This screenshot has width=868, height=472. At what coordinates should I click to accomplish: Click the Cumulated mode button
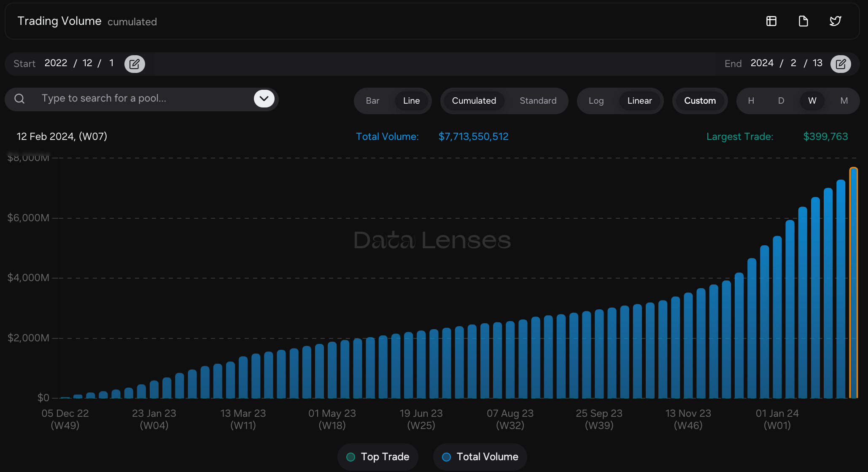[x=474, y=101]
